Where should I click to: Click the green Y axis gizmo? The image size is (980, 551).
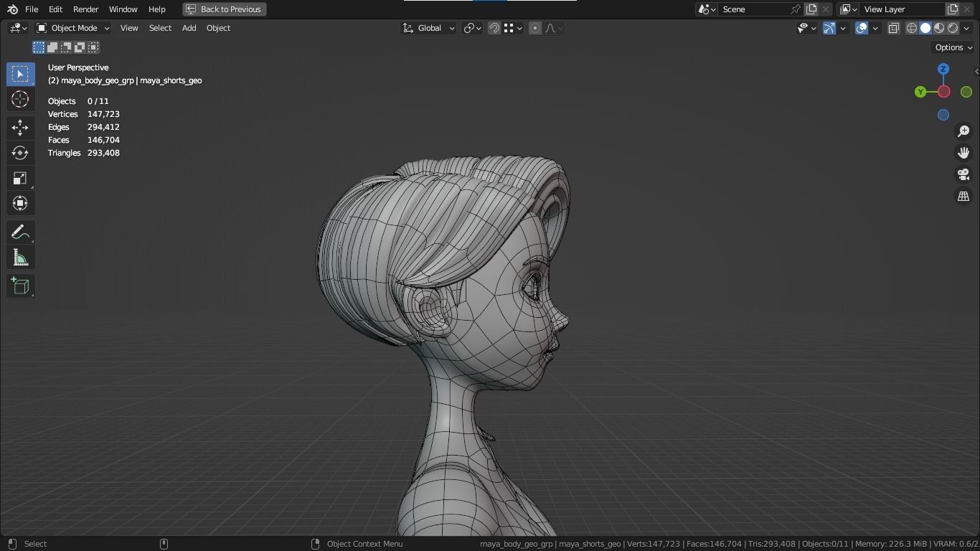pyautogui.click(x=920, y=92)
